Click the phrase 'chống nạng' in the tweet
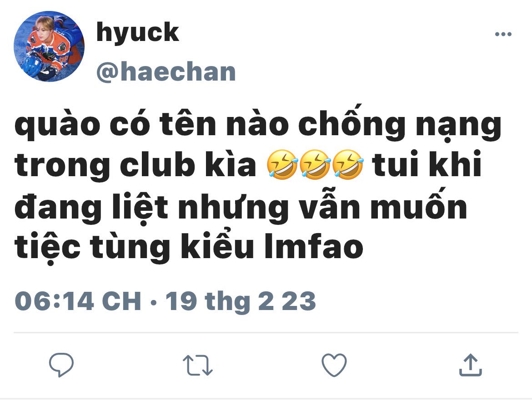The width and height of the screenshot is (532, 407). (x=400, y=123)
